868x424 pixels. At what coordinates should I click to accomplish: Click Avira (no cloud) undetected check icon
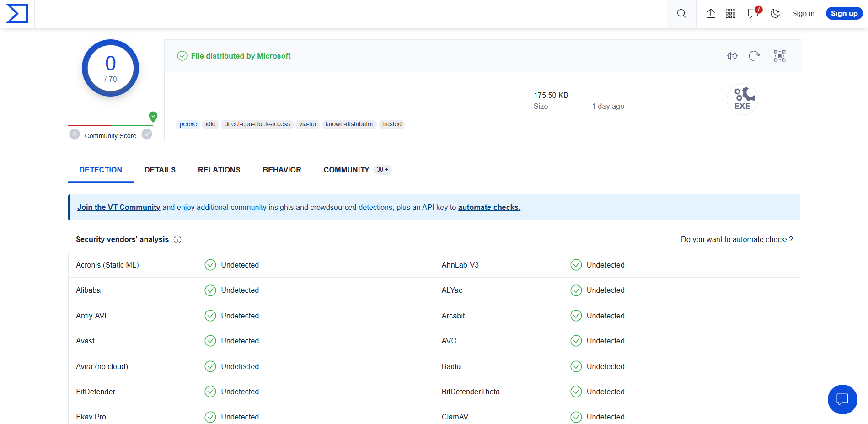pos(210,366)
